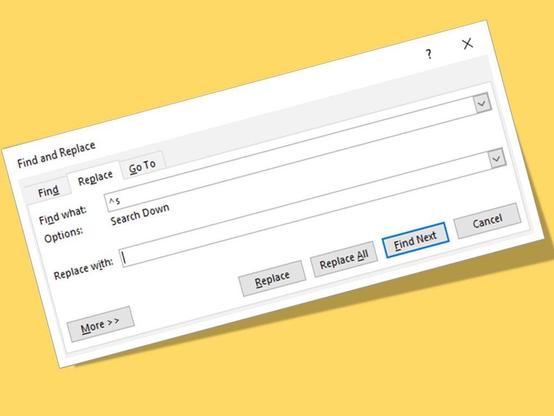554x416 pixels.
Task: Click the Find what label
Action: [63, 215]
